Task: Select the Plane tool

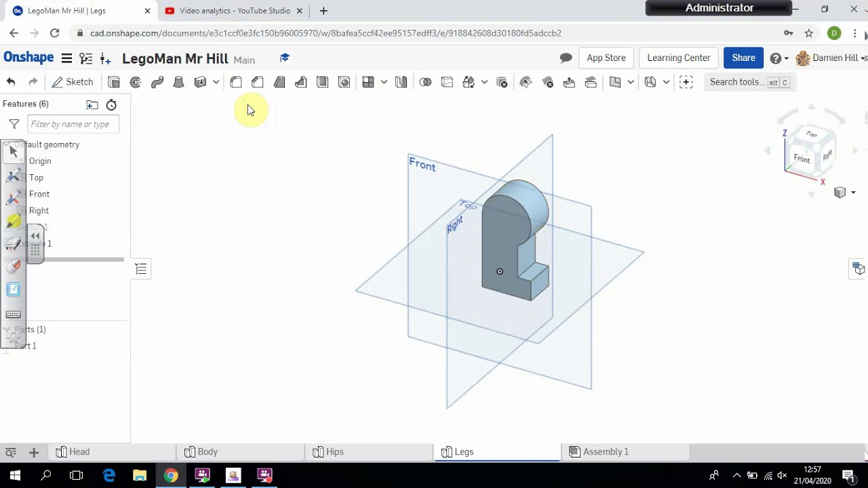Action: pyautogui.click(x=615, y=82)
